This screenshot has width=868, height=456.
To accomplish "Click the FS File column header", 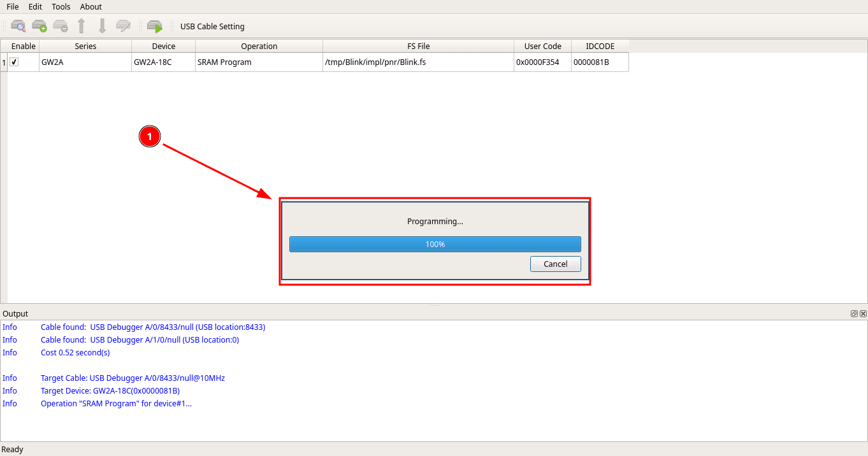I will 419,46.
